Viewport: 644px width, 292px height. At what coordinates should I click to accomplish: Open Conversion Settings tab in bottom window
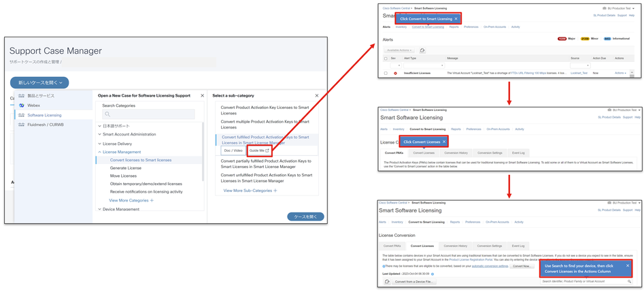tap(489, 246)
